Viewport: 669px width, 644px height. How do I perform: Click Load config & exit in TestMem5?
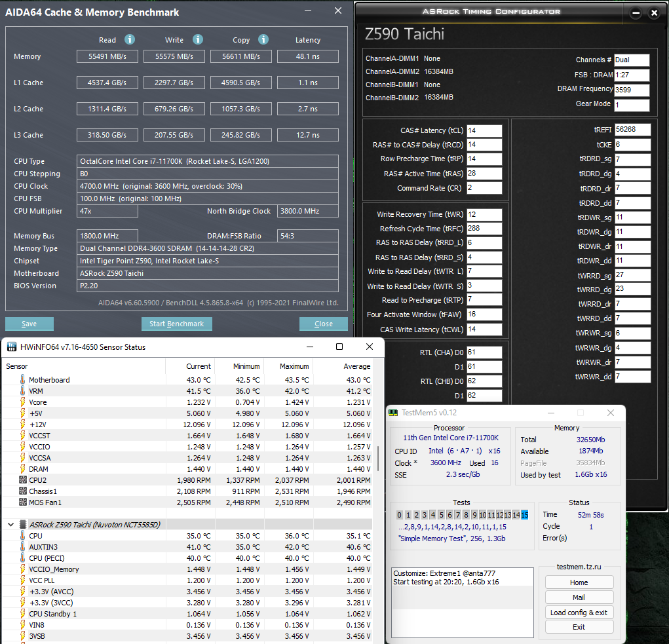coord(579,612)
